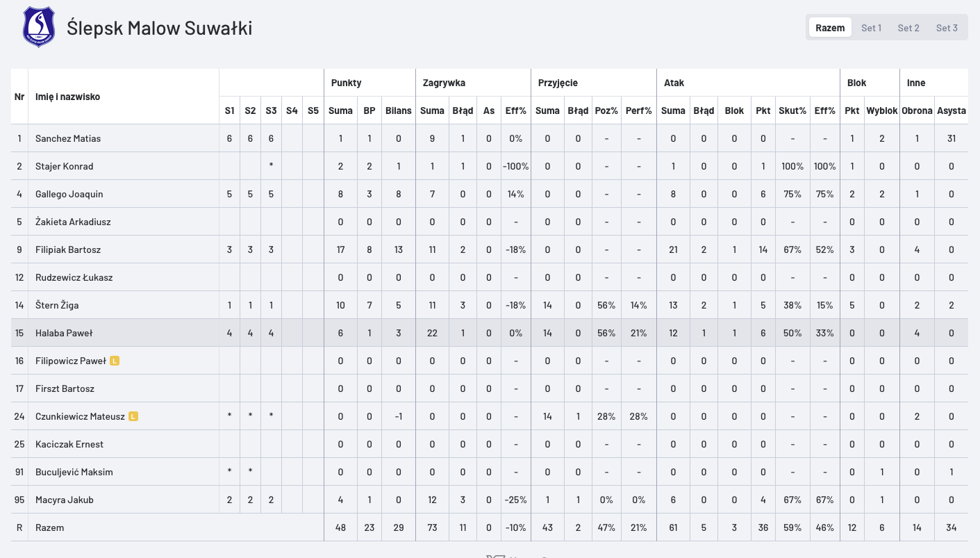Click the Zagrywka column group header
This screenshot has width=980, height=558.
(444, 83)
